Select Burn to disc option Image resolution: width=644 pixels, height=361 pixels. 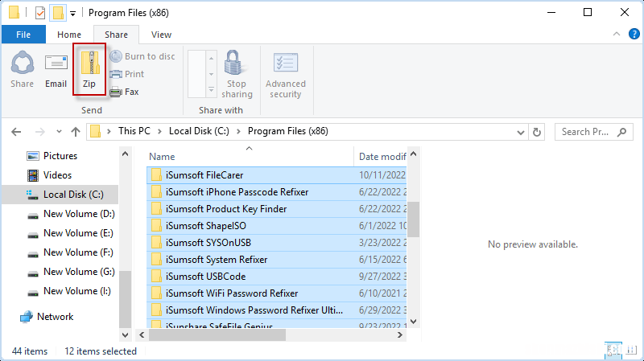[142, 56]
